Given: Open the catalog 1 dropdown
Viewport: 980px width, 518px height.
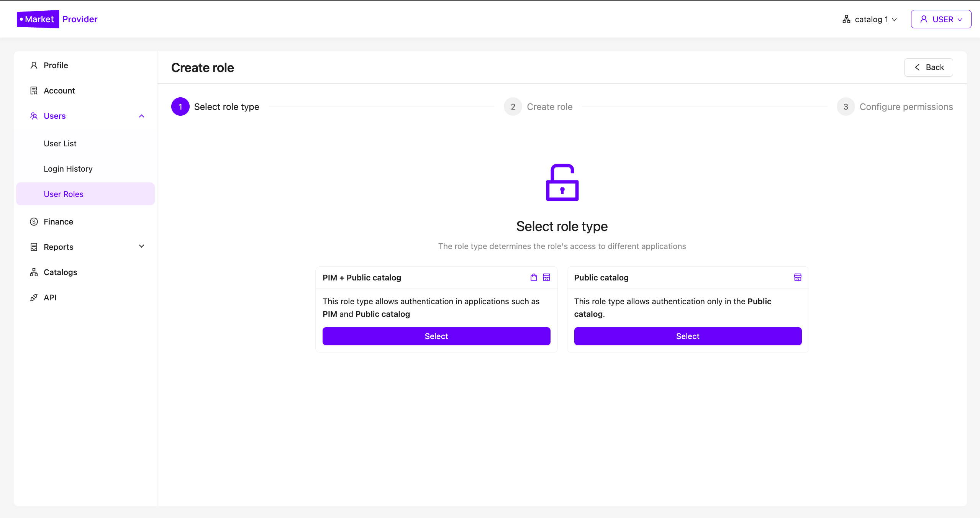Looking at the screenshot, I should 870,20.
